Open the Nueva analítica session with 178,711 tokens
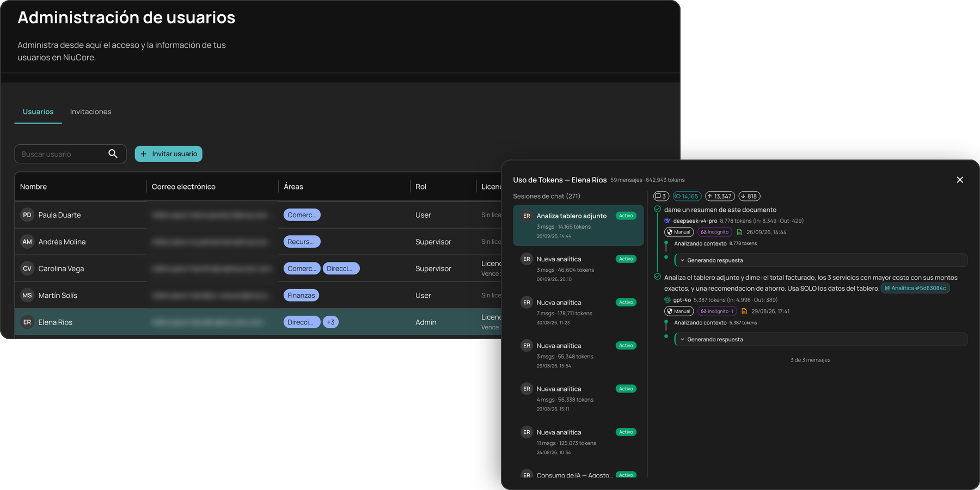 coord(578,312)
